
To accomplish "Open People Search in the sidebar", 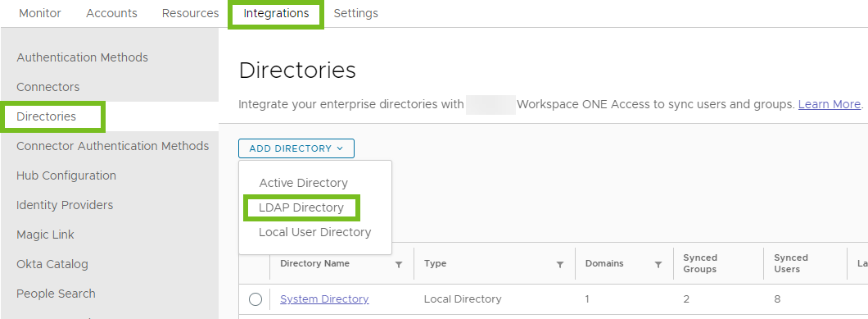I will point(56,294).
